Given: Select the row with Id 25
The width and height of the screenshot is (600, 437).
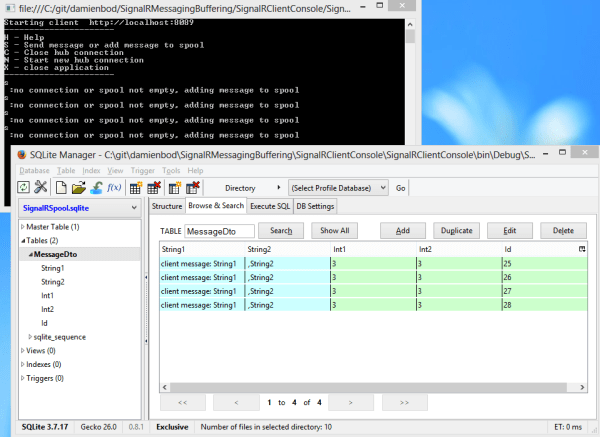Looking at the screenshot, I should coord(373,263).
